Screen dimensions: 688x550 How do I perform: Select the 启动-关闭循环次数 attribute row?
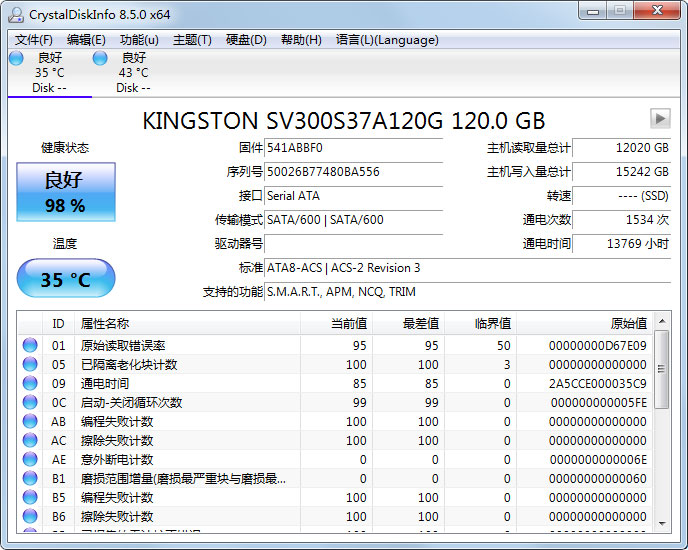[x=335, y=402]
